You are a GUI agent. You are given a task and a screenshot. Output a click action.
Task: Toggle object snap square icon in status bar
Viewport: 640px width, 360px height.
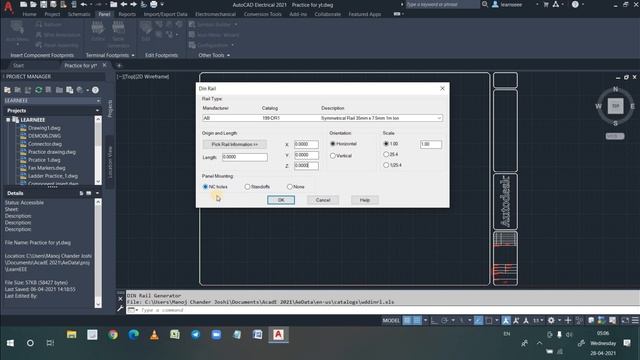tap(489, 320)
